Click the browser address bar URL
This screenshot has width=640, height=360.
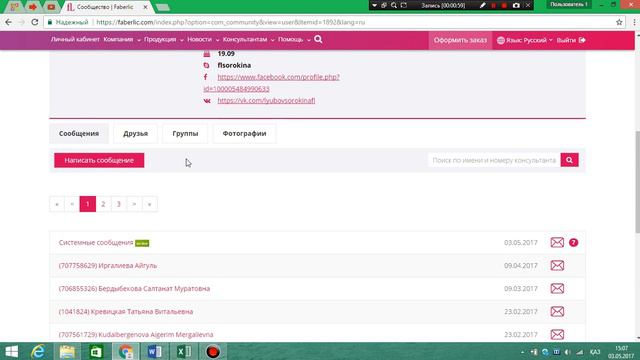(x=231, y=22)
